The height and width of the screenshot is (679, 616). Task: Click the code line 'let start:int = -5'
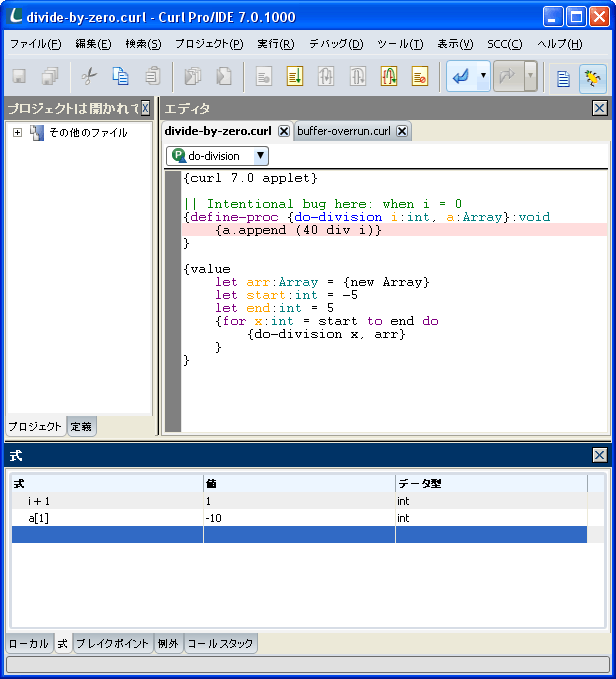(x=287, y=295)
